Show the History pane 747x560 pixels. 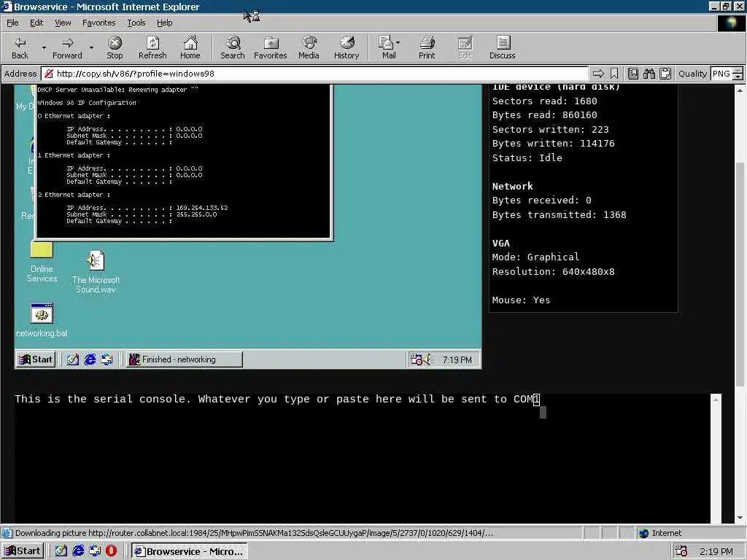(347, 47)
